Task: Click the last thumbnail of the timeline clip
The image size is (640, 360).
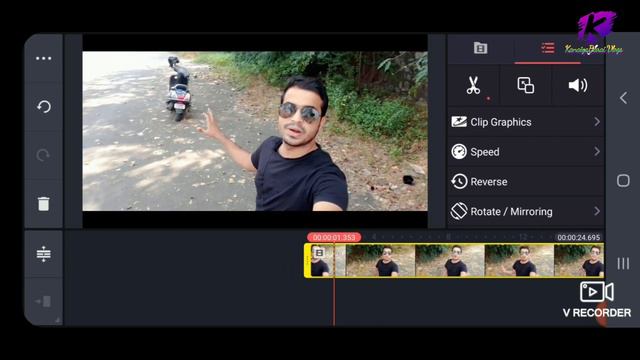Action: coord(578,260)
